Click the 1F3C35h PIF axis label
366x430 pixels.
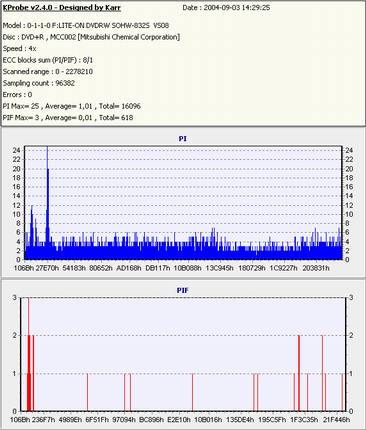[x=304, y=420]
